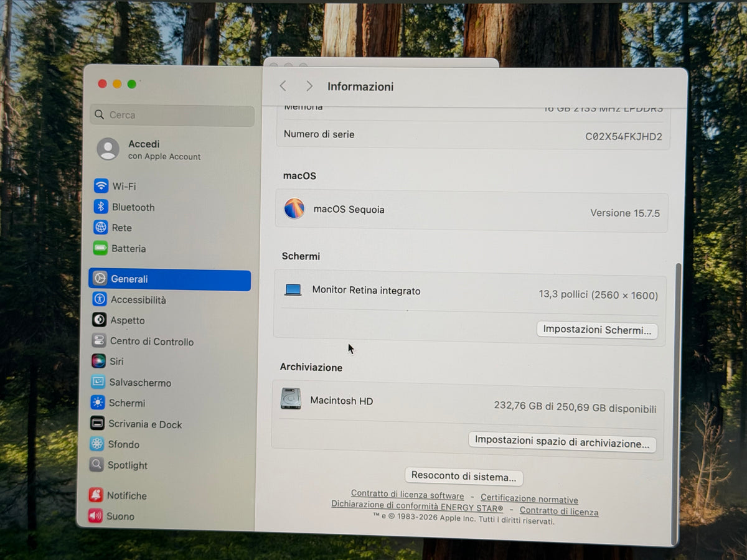
Task: Open Certificazione normative link
Action: point(529,499)
